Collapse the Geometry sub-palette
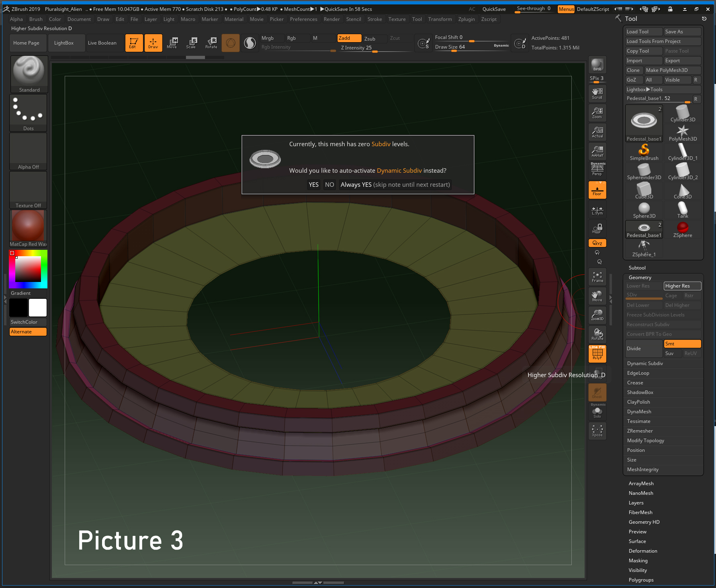716x588 pixels. click(x=640, y=278)
